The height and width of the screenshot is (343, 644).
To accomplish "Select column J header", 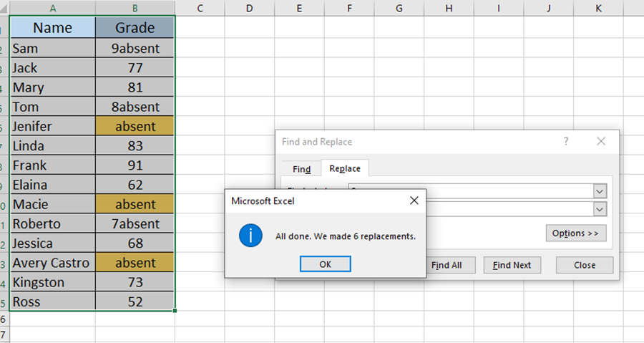I will [549, 8].
